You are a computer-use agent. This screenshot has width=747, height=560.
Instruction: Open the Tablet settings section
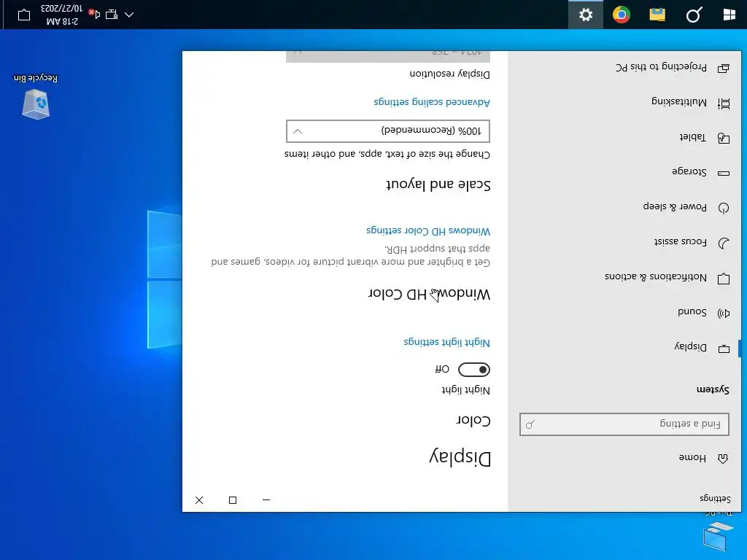pos(624,138)
